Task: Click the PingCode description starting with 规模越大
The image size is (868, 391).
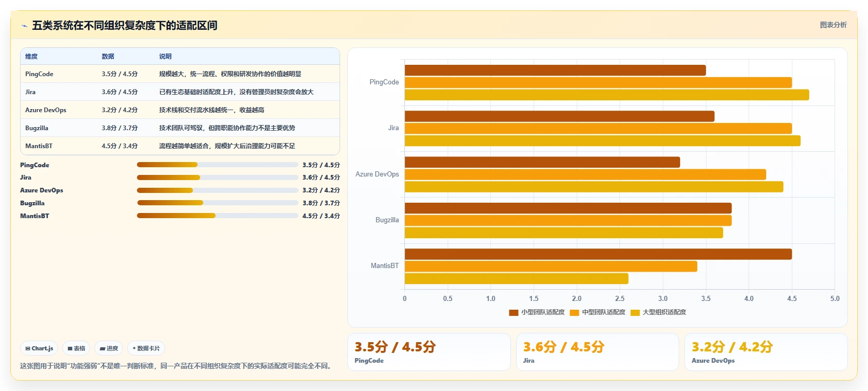Action: (230, 74)
